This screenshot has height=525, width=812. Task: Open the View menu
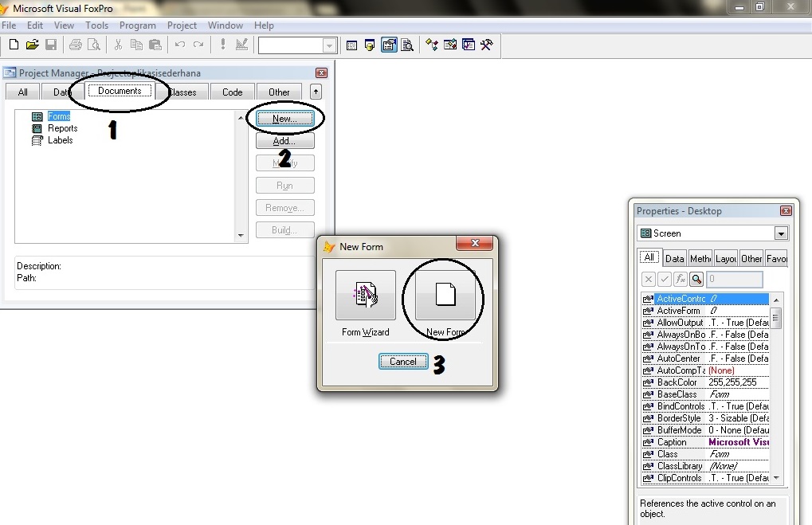click(x=65, y=25)
